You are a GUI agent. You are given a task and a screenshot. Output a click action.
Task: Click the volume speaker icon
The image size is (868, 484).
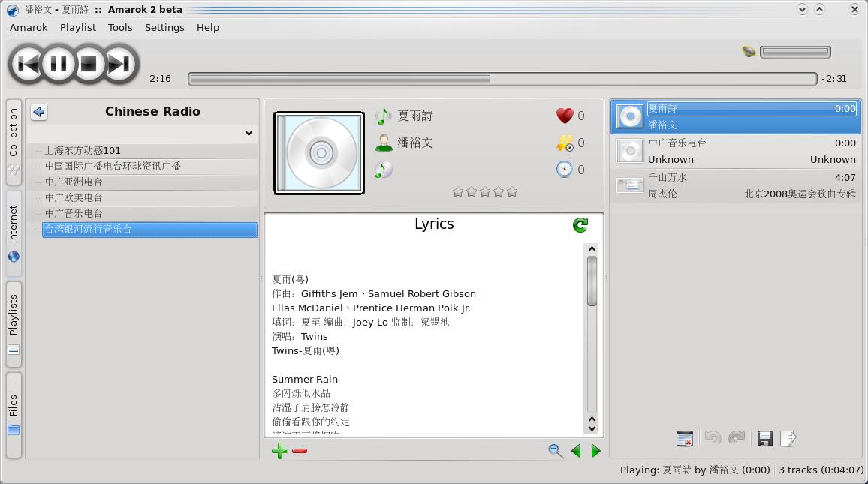749,52
